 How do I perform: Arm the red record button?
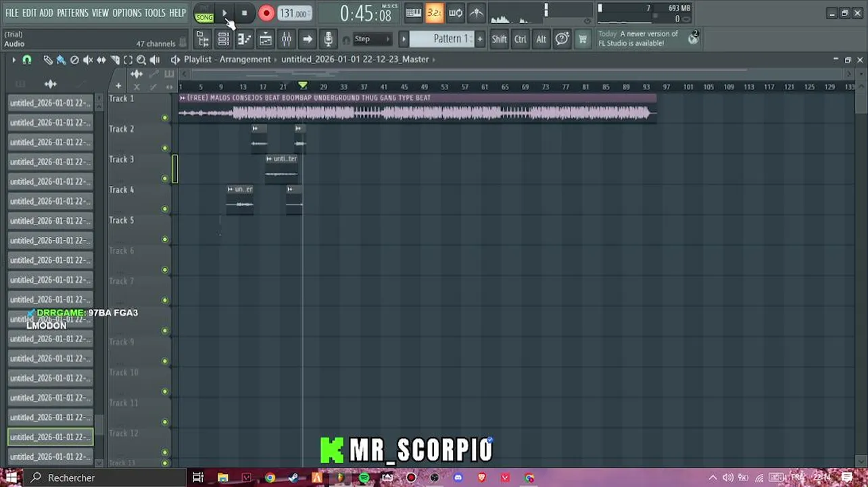click(x=266, y=13)
